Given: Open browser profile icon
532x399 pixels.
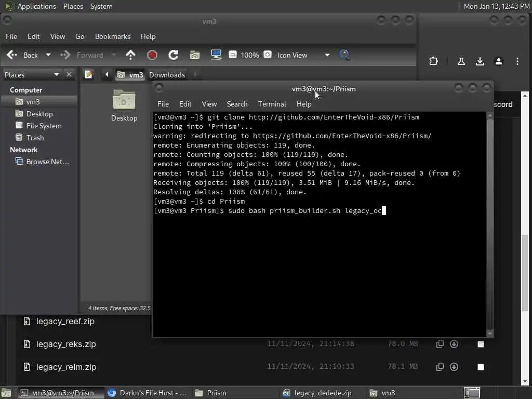Looking at the screenshot, I should (x=499, y=61).
